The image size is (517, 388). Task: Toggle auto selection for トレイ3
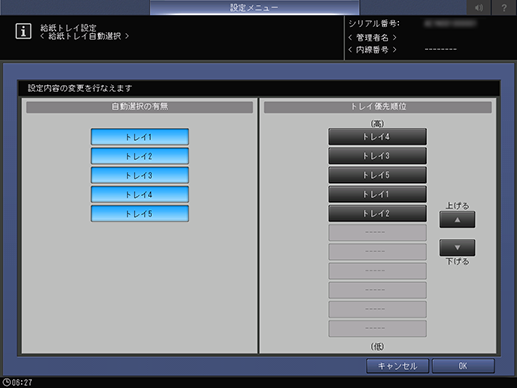pos(140,175)
